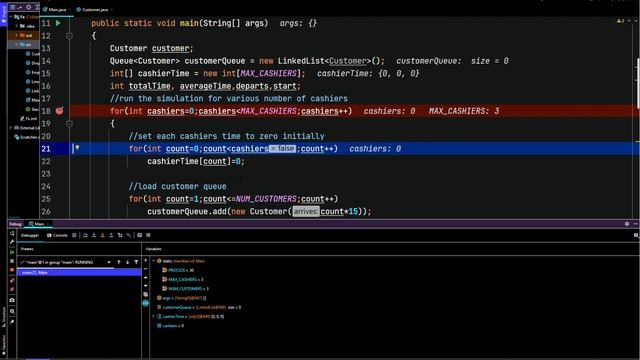This screenshot has height=360, width=640.
Task: Click the Step Out debugger icon
Action: tap(111, 235)
